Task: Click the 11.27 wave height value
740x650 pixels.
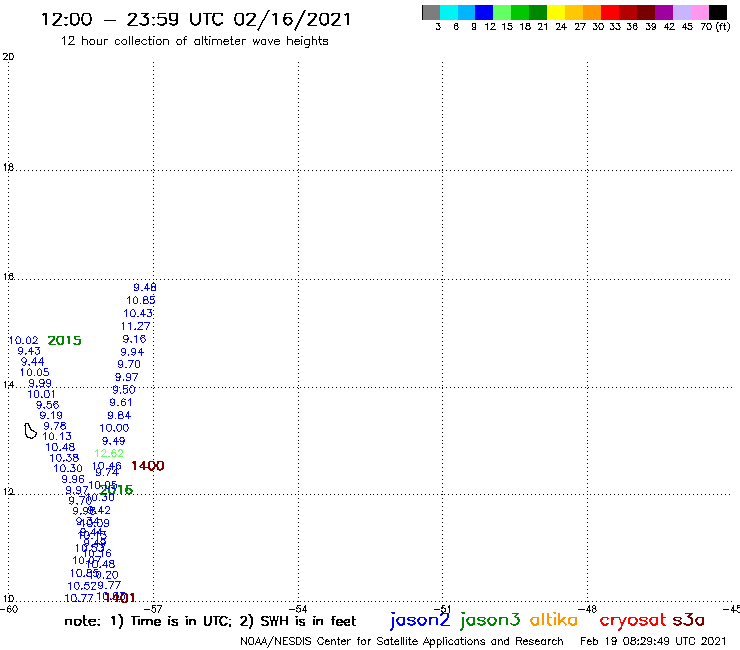Action: tap(135, 326)
